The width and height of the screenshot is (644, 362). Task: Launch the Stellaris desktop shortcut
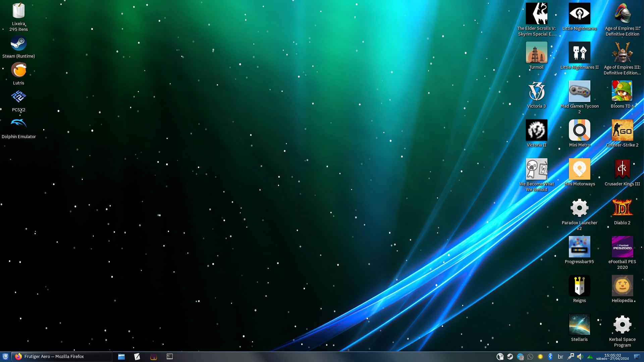[x=579, y=324]
